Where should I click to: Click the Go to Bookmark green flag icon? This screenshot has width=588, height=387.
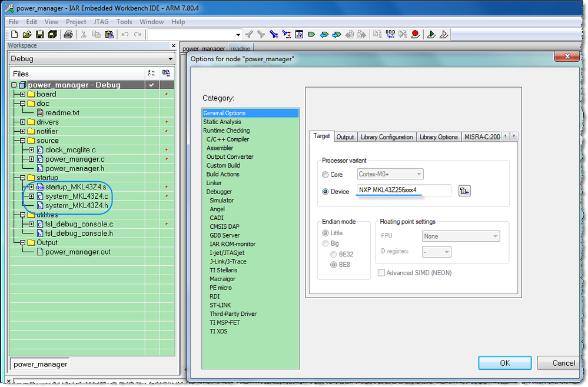point(311,35)
